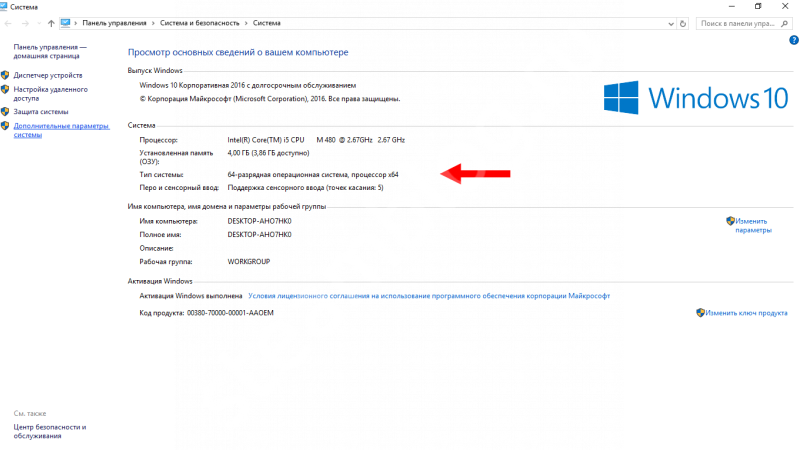Screen dimensions: 800x450
Task: Click shield icon beside 'Диспетчер устройств'
Action: [5, 75]
